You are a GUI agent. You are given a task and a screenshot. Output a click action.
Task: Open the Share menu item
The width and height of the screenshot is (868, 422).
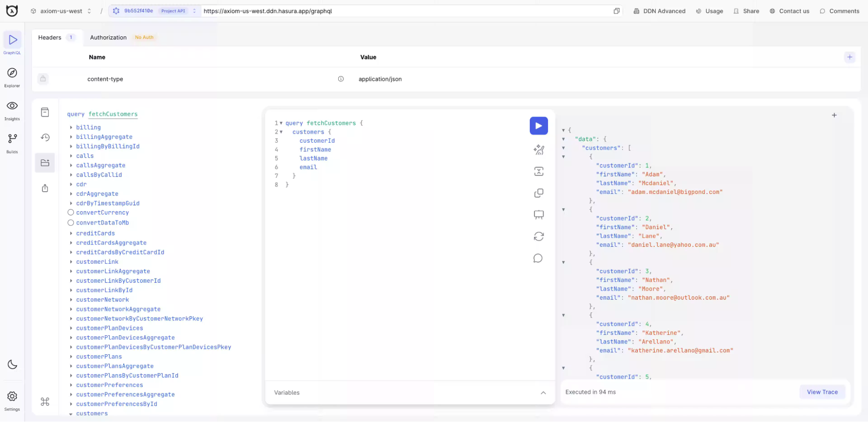pyautogui.click(x=746, y=11)
